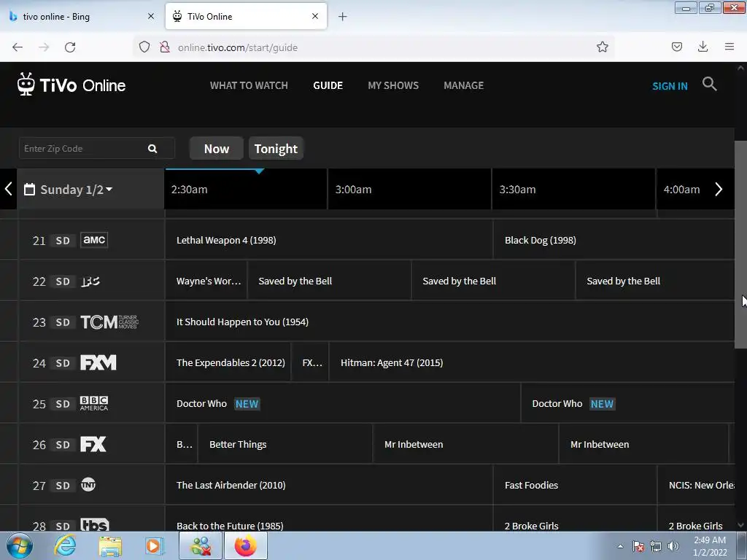The image size is (747, 560).
Task: Switch to the tivo online - Bing tab
Action: click(80, 16)
